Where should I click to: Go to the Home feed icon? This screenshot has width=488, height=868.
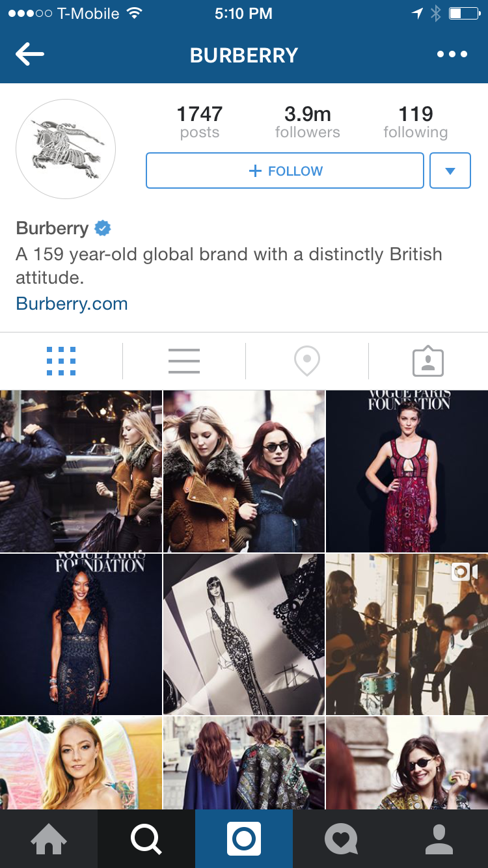49,839
